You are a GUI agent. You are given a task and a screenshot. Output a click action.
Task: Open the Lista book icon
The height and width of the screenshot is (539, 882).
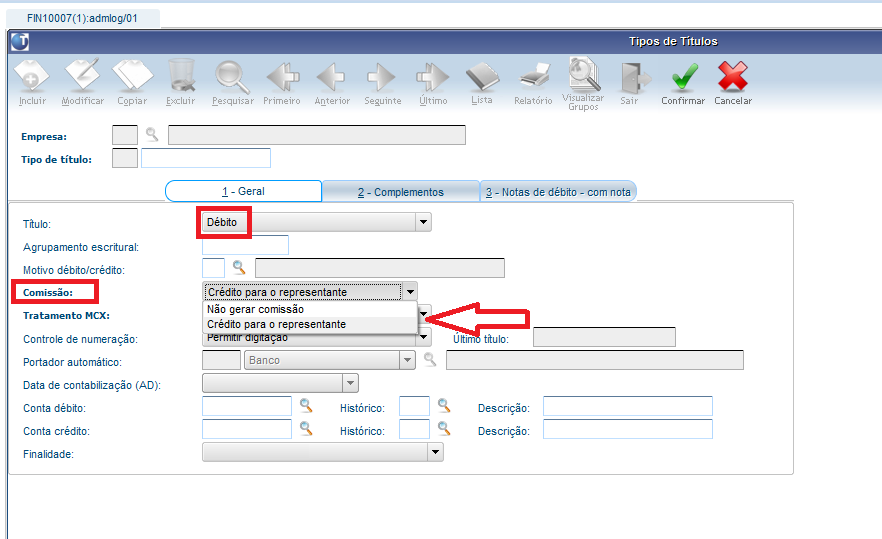click(x=482, y=77)
